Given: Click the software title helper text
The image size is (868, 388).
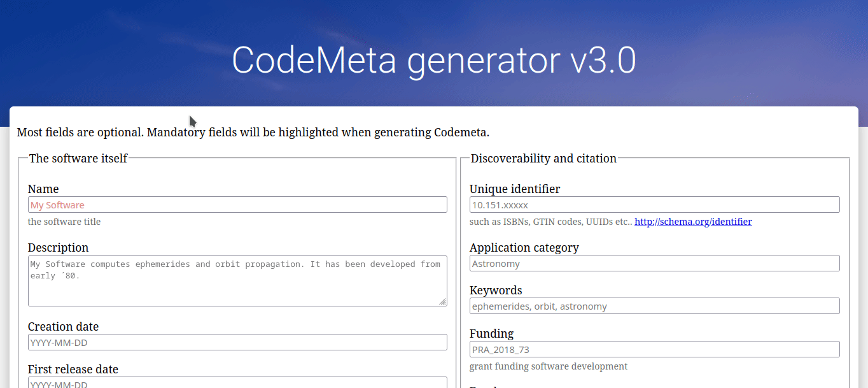Looking at the screenshot, I should pos(64,221).
